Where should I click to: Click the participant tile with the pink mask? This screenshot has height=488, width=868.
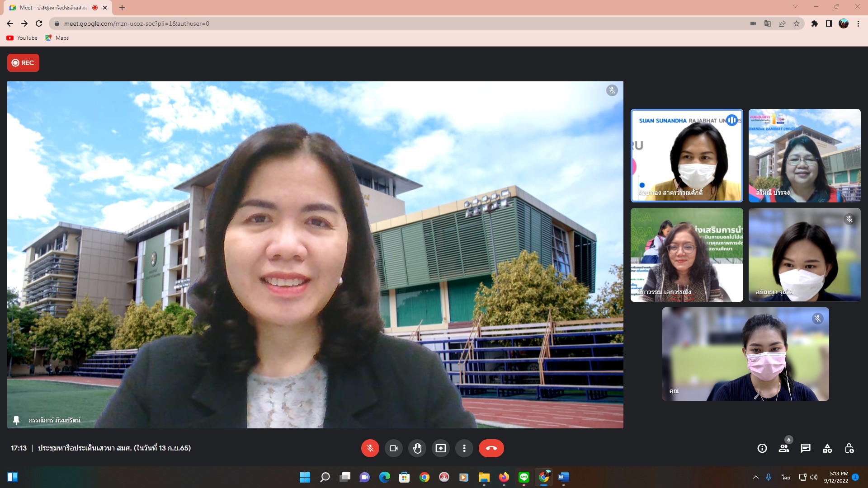(745, 354)
